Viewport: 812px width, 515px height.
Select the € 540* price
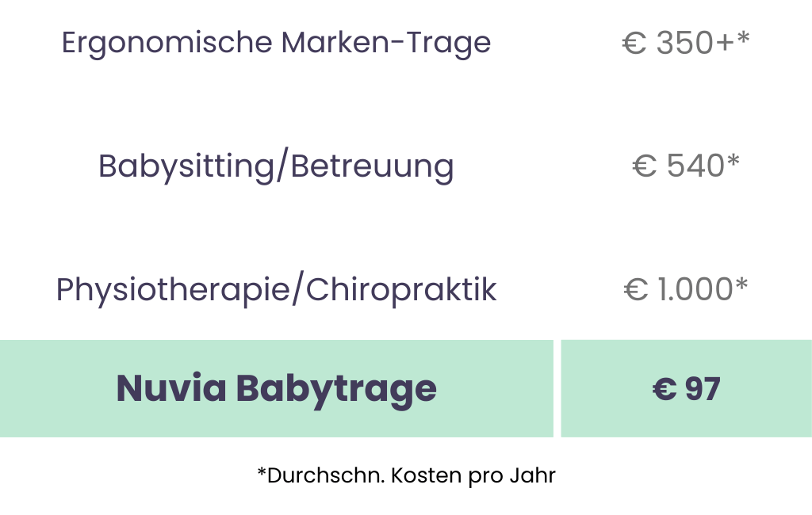685,166
